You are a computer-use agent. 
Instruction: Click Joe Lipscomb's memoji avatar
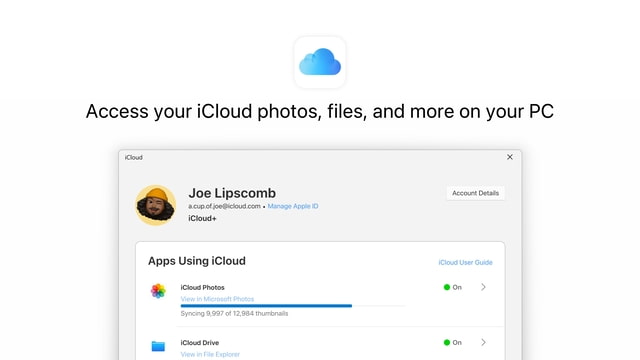pos(156,205)
